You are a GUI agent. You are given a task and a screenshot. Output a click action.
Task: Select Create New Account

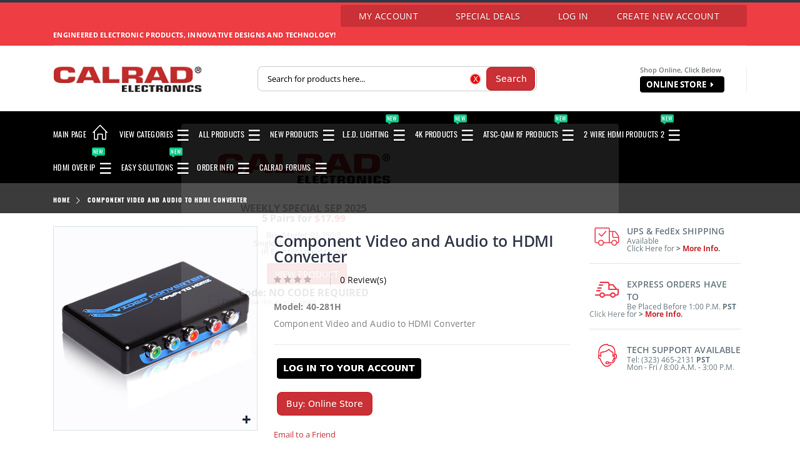(x=667, y=16)
